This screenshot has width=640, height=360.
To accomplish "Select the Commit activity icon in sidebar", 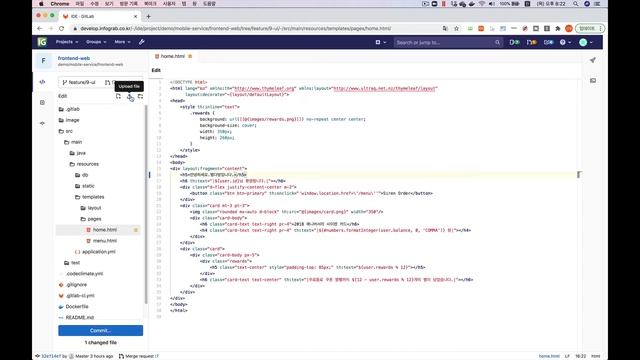I will pos(42,123).
